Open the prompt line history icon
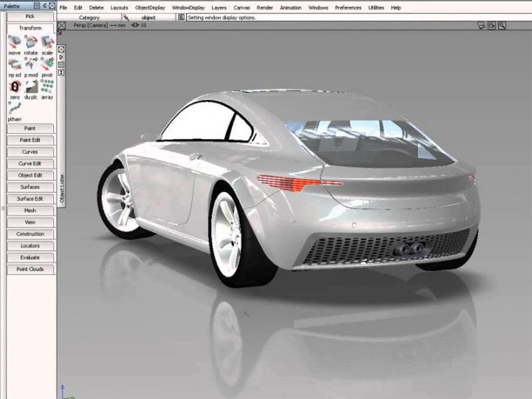Screen dimensions: 532x399 click(x=181, y=17)
